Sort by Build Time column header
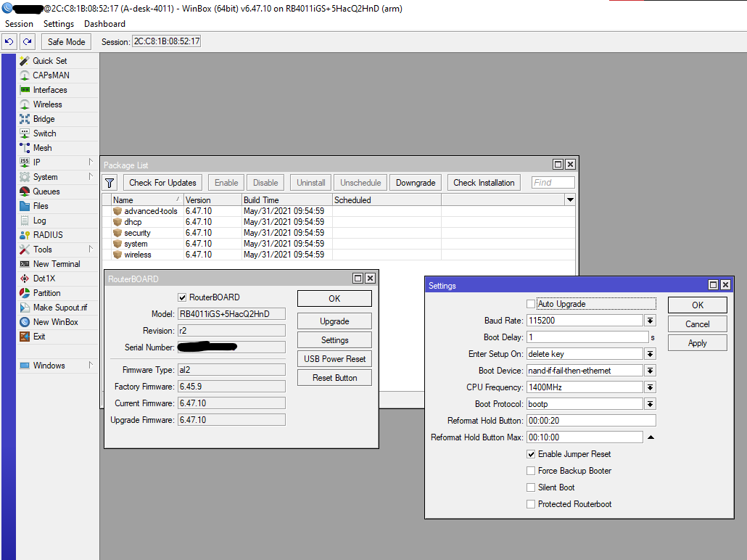This screenshot has height=560, width=747. pos(286,200)
